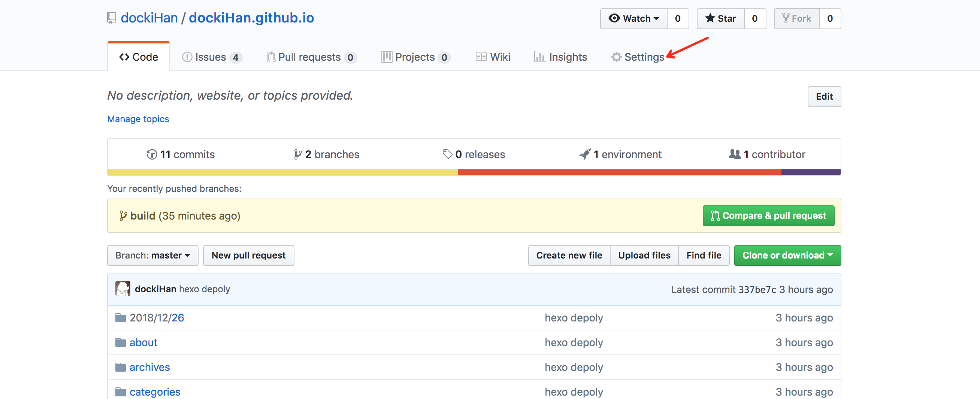
Task: Click the pull request icon on the Pull requests tab
Action: point(270,57)
